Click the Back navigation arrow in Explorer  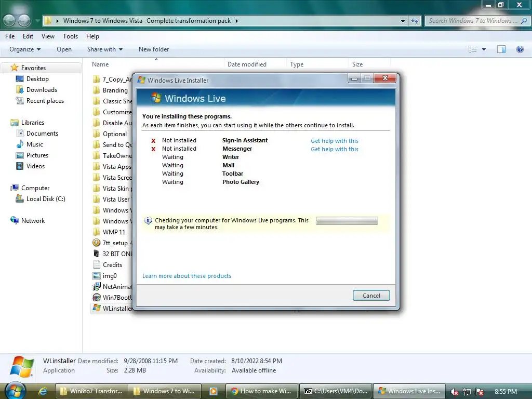9,21
